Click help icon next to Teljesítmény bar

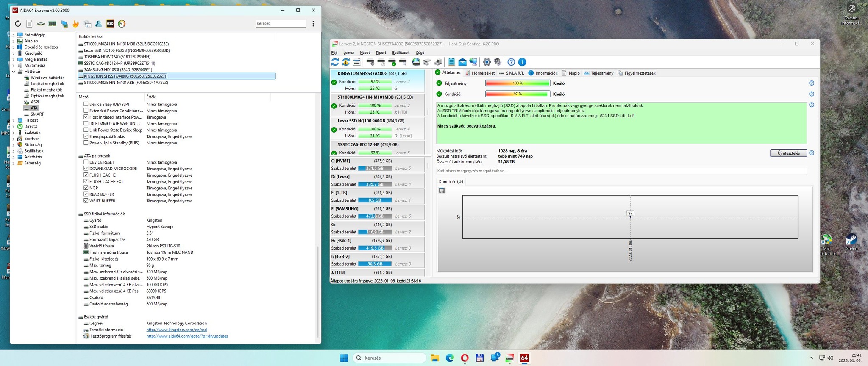click(x=812, y=83)
